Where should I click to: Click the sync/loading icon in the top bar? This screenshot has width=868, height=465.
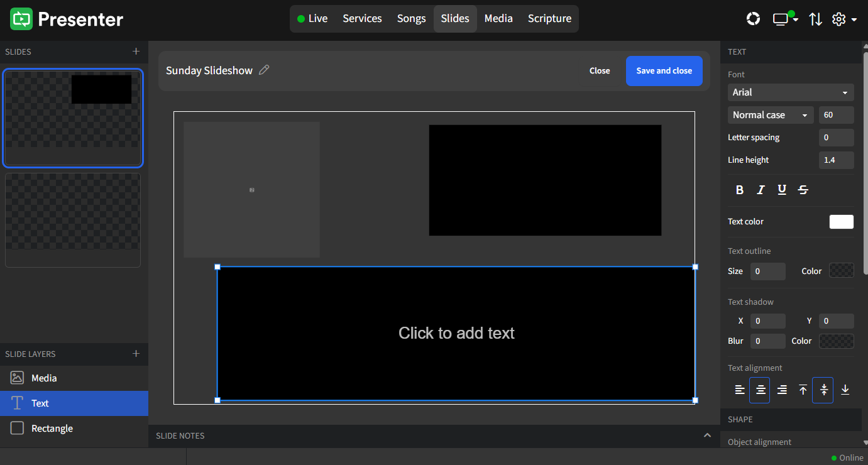point(753,19)
